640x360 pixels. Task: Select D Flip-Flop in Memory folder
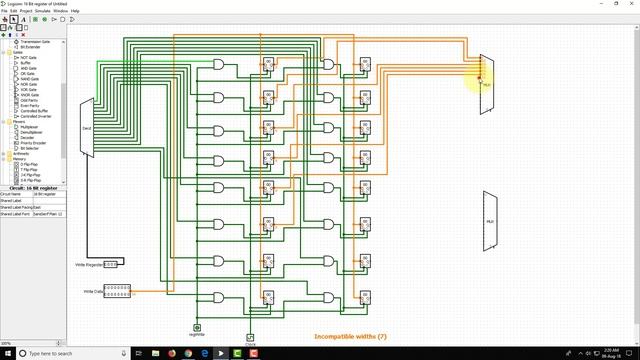coord(29,164)
